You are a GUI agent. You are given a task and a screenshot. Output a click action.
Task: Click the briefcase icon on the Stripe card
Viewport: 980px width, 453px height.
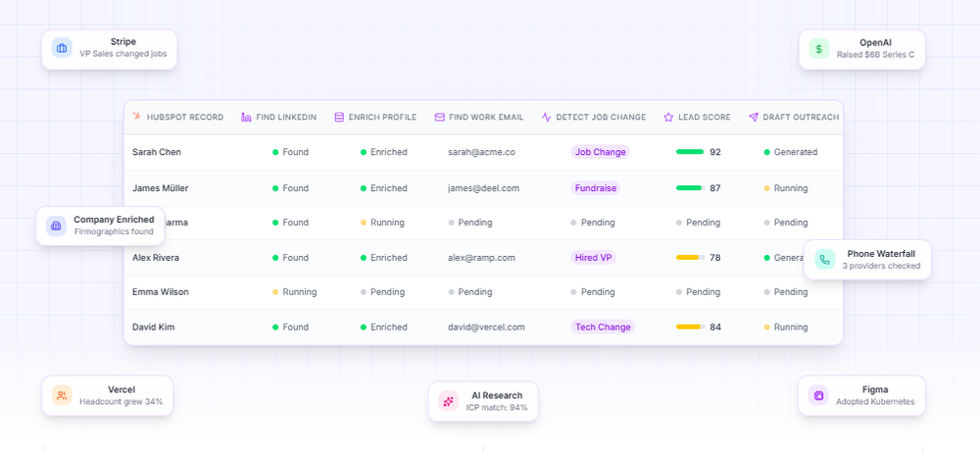pyautogui.click(x=62, y=47)
